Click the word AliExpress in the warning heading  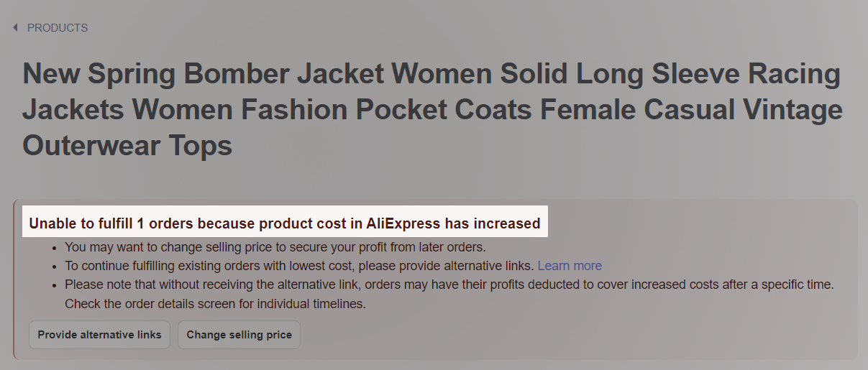pos(403,223)
